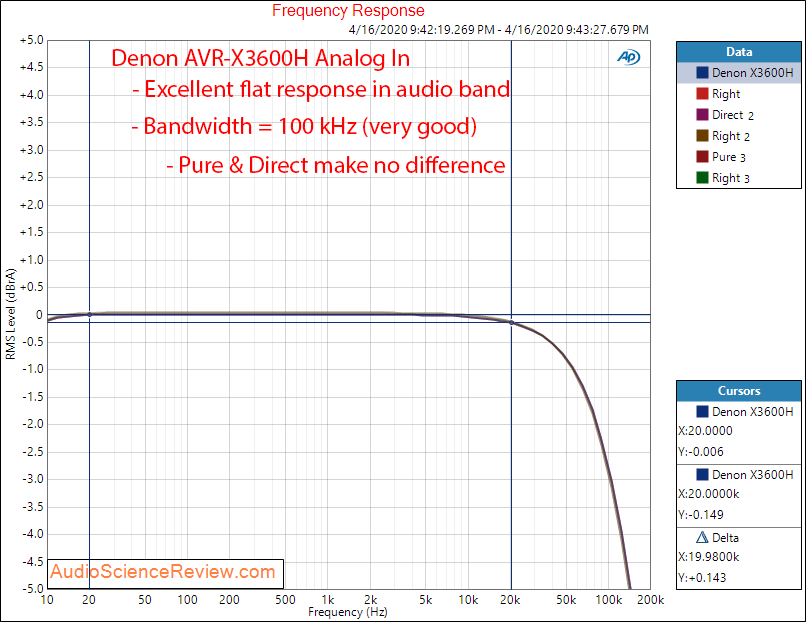Viewport: 806px width, 622px height.
Task: Click the 1k tick label on the frequency axis
Action: point(328,600)
